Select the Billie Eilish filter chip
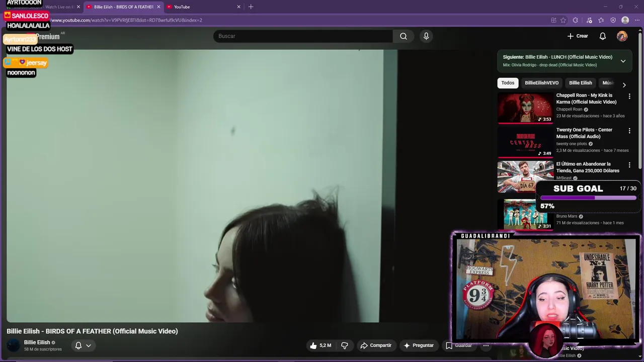 (580, 83)
